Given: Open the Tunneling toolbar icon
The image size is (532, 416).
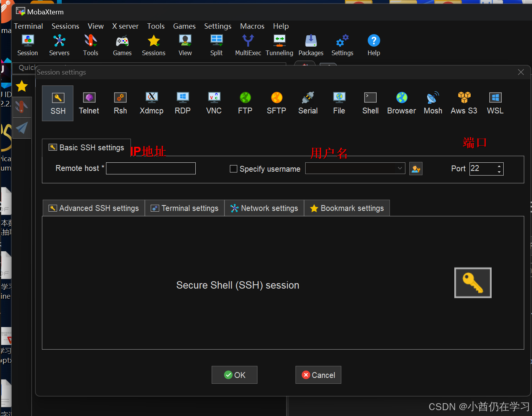Looking at the screenshot, I should pos(279,45).
